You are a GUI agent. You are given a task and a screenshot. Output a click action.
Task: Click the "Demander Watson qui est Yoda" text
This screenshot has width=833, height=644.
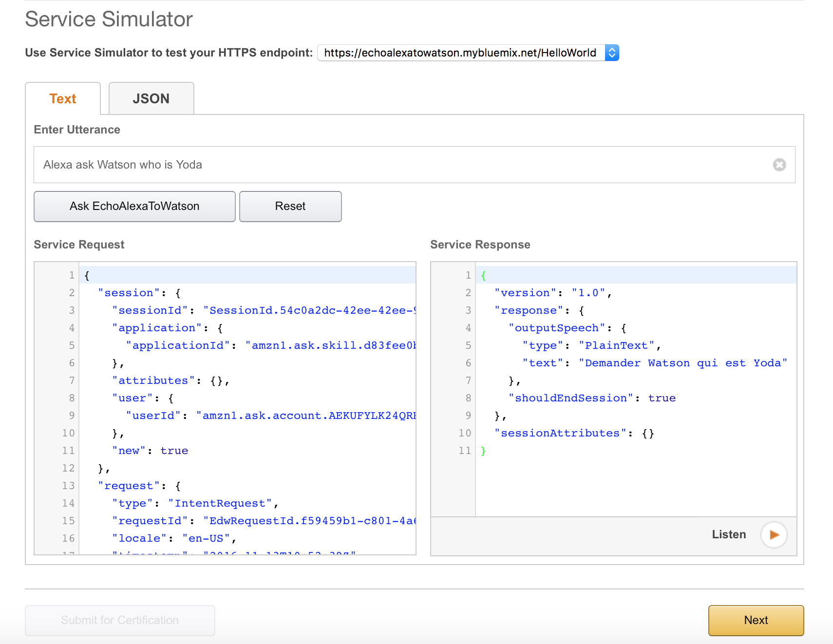click(683, 363)
